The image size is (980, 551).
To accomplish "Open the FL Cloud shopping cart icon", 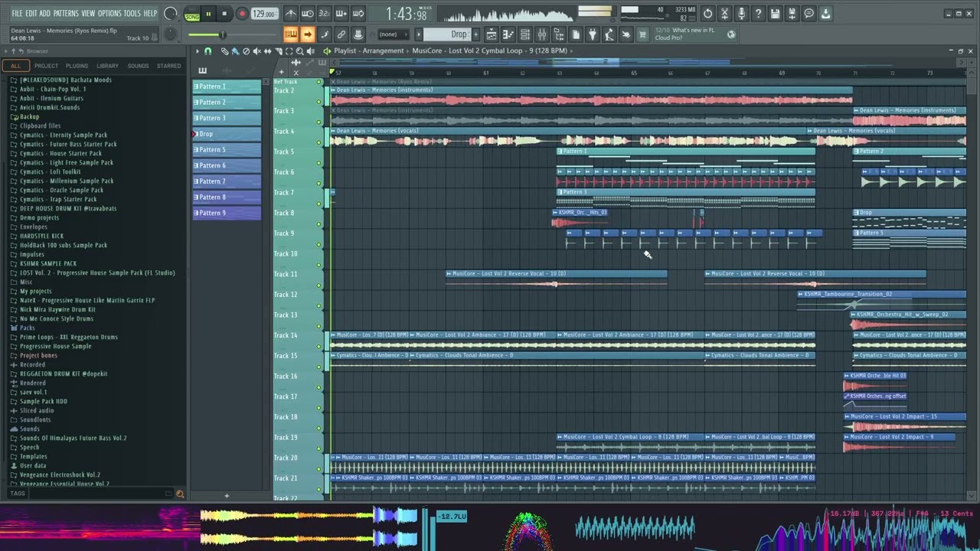I will [642, 34].
